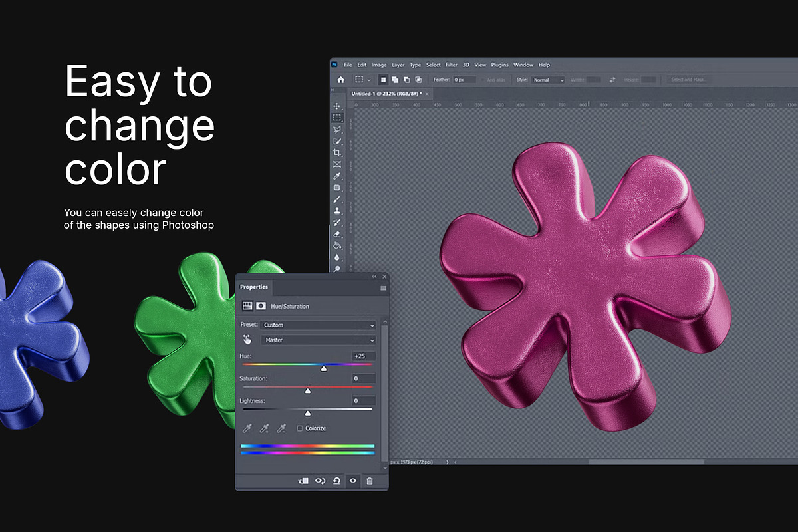This screenshot has height=532, width=798.
Task: Toggle adjustment layer visibility eye
Action: click(x=353, y=481)
